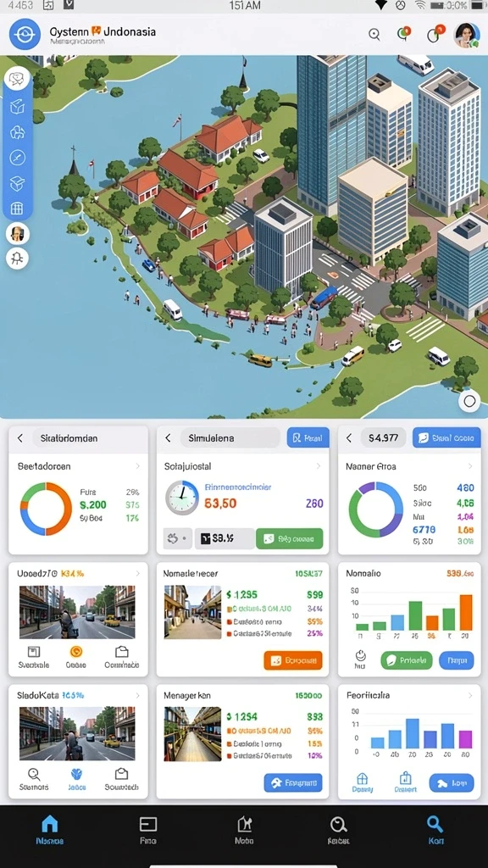488x868 pixels.
Task: Switch to the Nono tab in the bottom bar
Action: 245,830
